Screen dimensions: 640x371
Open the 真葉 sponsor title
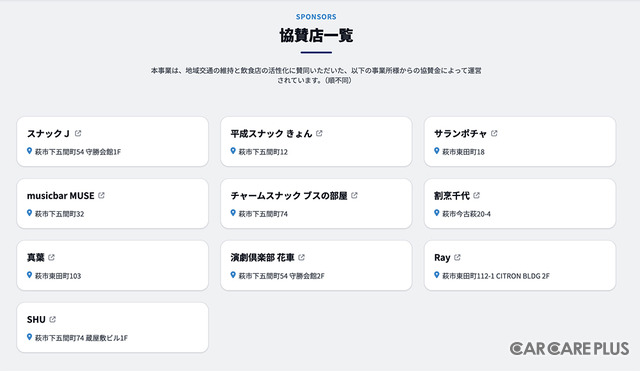(x=36, y=258)
